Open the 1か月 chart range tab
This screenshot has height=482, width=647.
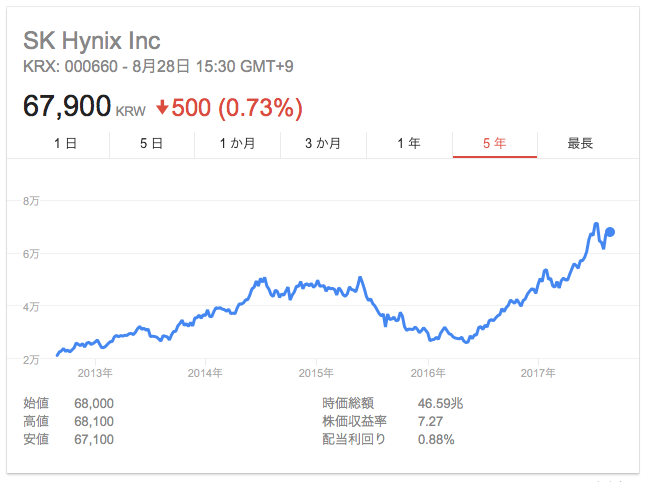237,143
